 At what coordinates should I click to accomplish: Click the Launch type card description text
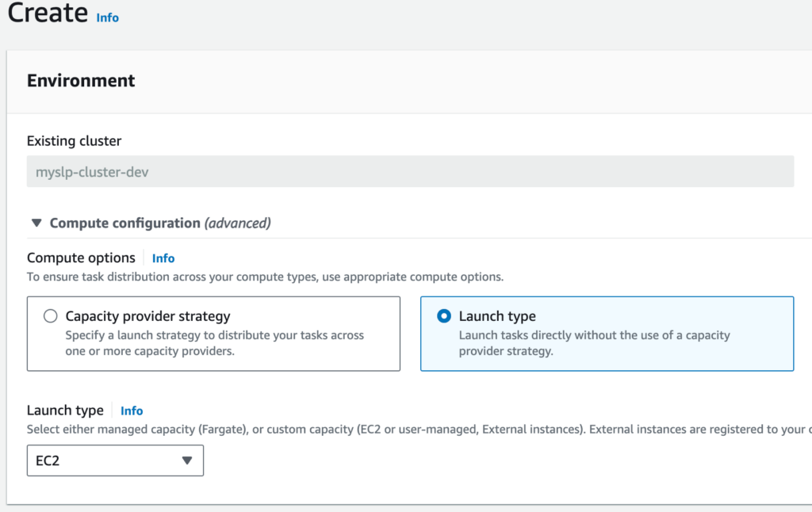(x=594, y=343)
